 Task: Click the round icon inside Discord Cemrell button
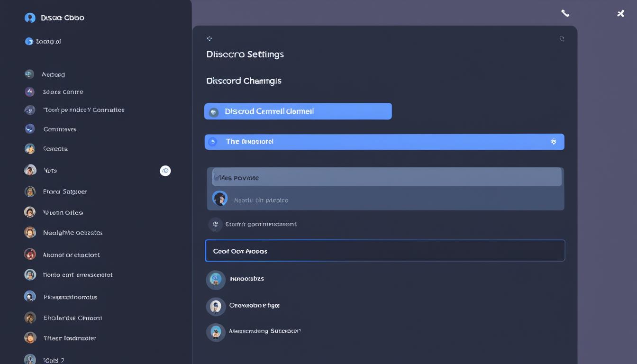click(x=214, y=112)
